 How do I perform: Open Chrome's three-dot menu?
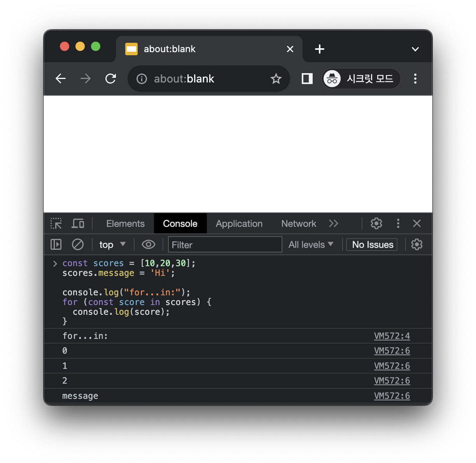(415, 79)
